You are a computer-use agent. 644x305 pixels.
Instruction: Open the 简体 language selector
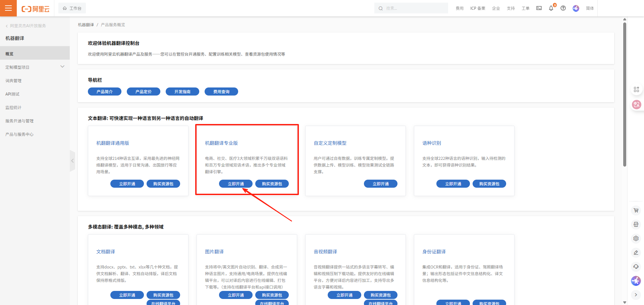pos(590,8)
